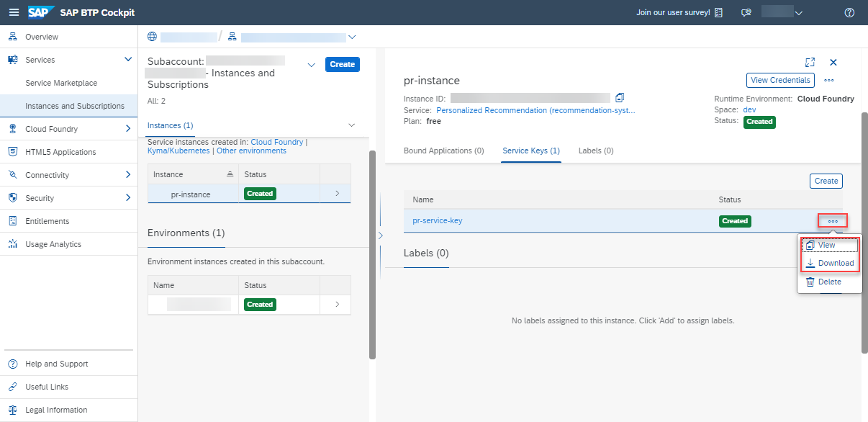Click the Legal Information scales icon
The width and height of the screenshot is (868, 422).
point(12,410)
